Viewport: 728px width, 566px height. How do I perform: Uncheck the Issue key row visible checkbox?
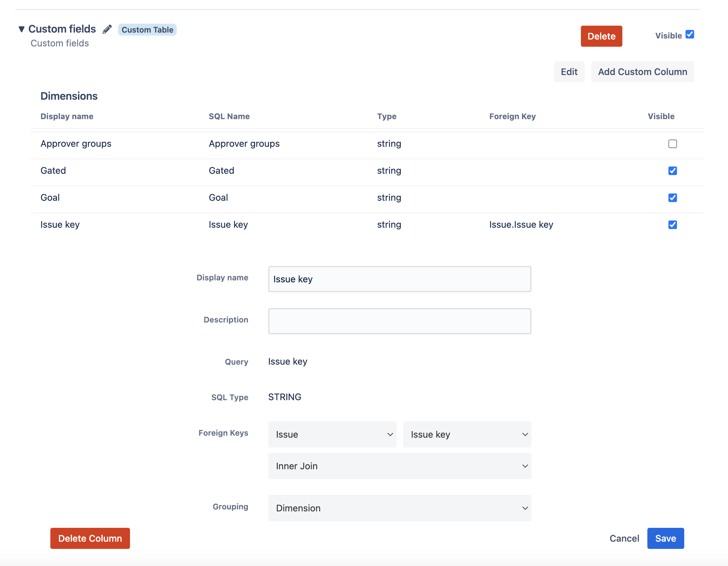pyautogui.click(x=672, y=225)
